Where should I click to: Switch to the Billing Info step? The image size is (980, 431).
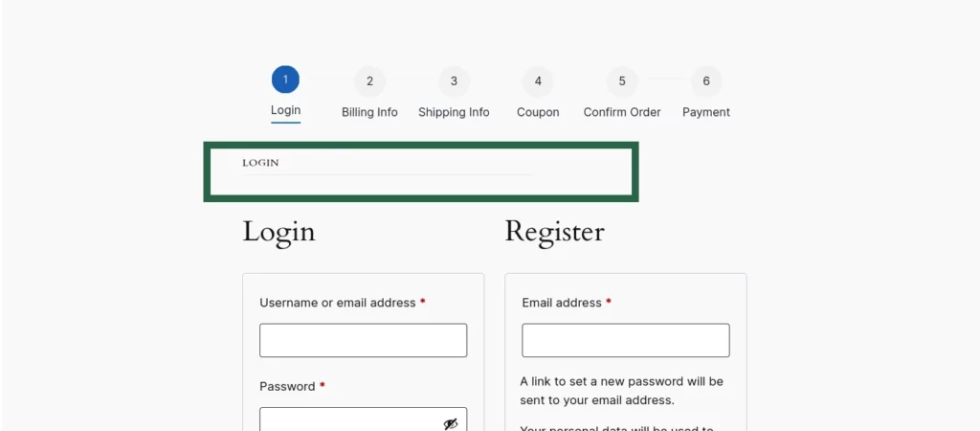coord(369,112)
